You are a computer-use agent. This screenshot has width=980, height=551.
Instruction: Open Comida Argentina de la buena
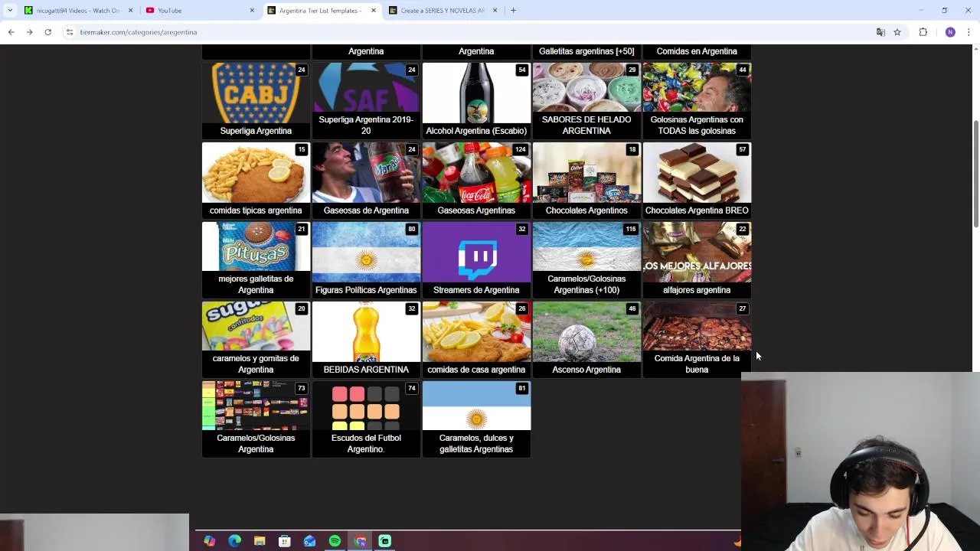(x=697, y=339)
